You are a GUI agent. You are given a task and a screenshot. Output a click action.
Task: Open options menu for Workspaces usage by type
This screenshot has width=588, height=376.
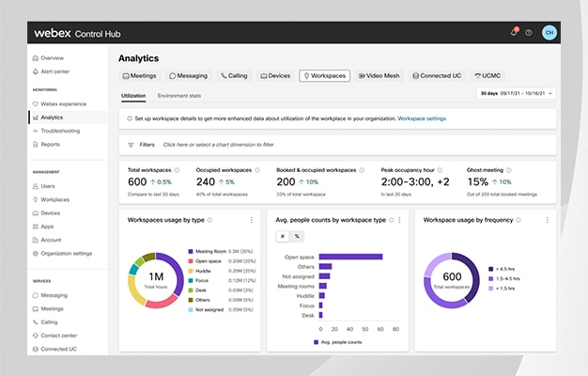[251, 220]
